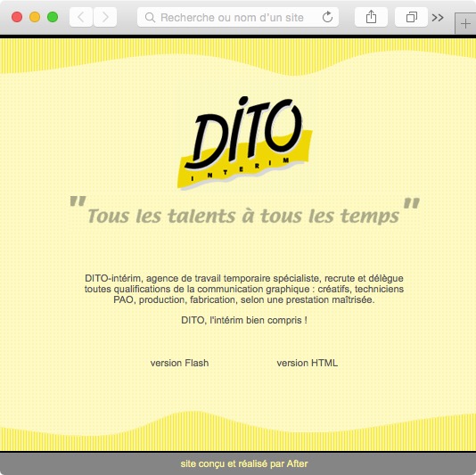Close the window with the red button
Screen dimensions: 476x475
point(17,17)
